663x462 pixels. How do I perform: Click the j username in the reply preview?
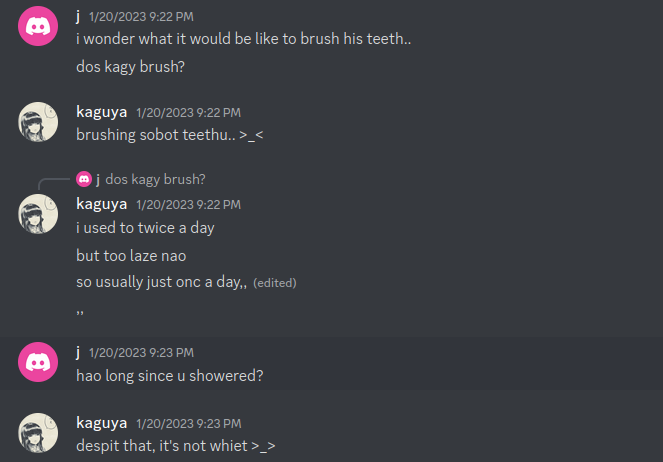tap(97, 179)
